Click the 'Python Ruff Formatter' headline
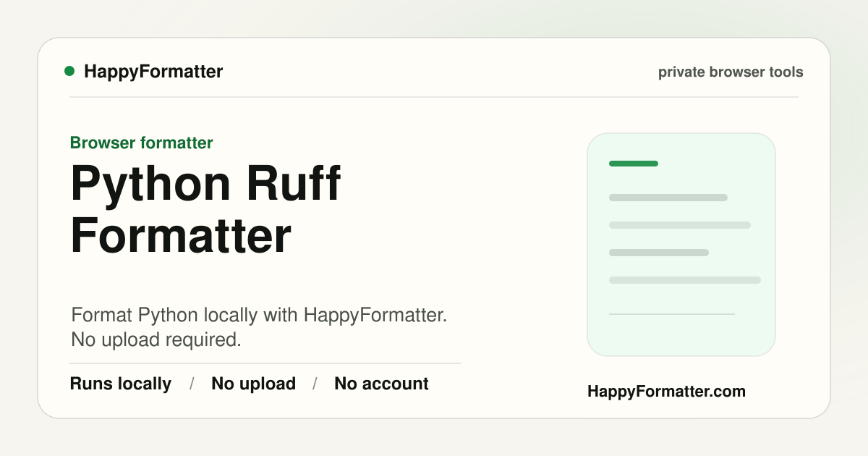This screenshot has width=868, height=456. pyautogui.click(x=205, y=209)
